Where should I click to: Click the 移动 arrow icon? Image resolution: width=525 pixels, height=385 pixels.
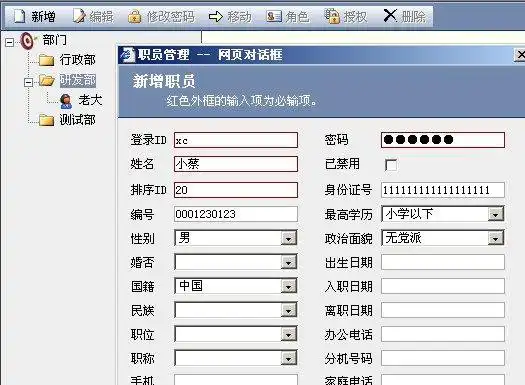(216, 16)
